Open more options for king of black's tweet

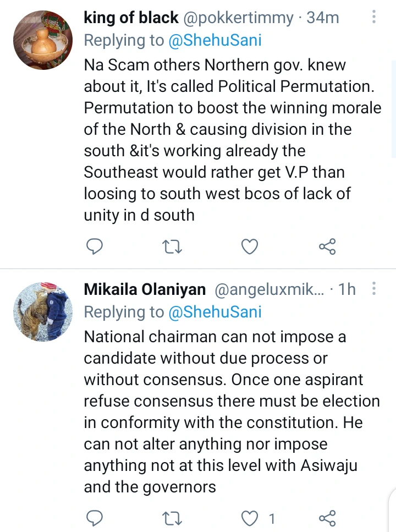374,18
